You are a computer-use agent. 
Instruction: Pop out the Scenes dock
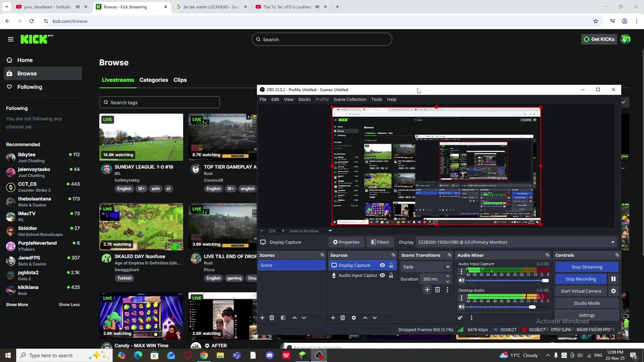coord(323,255)
